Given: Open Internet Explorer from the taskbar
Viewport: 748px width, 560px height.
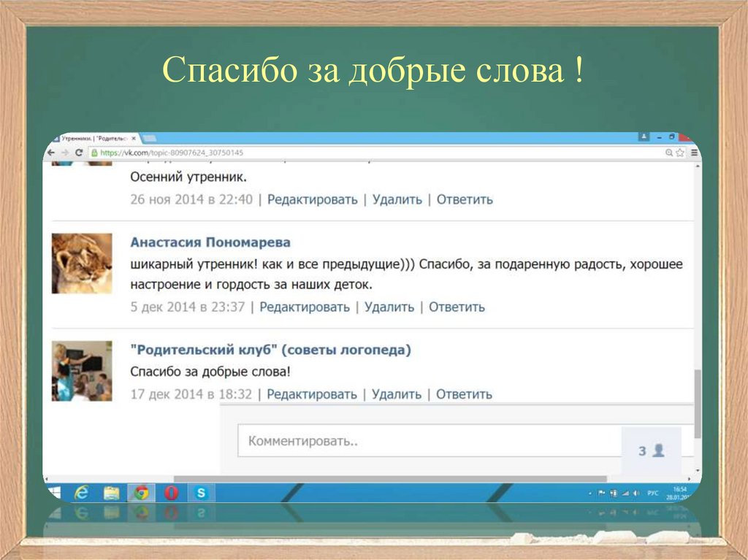Looking at the screenshot, I should click(x=82, y=493).
